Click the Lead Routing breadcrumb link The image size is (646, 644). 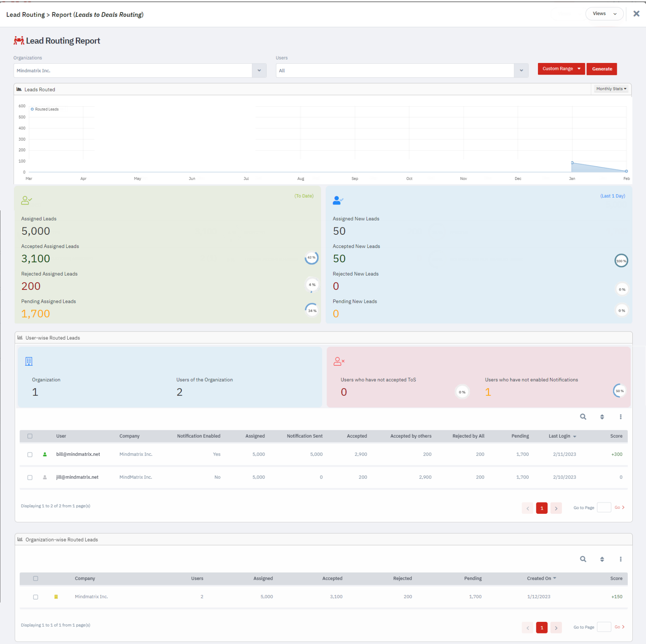click(26, 14)
